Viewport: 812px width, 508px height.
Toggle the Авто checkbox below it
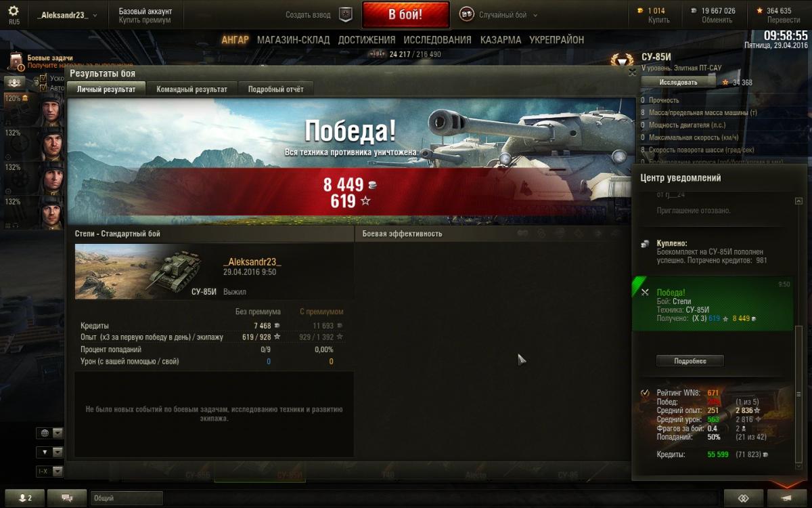tap(44, 87)
